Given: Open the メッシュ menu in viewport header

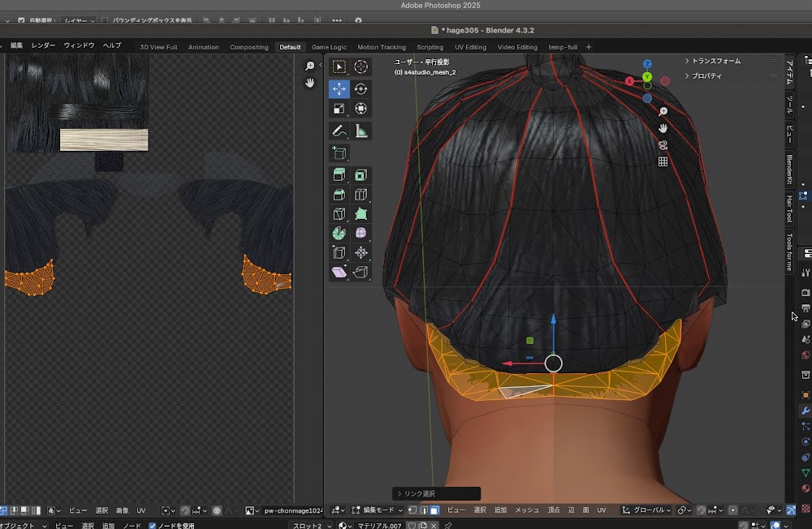Looking at the screenshot, I should click(x=527, y=510).
